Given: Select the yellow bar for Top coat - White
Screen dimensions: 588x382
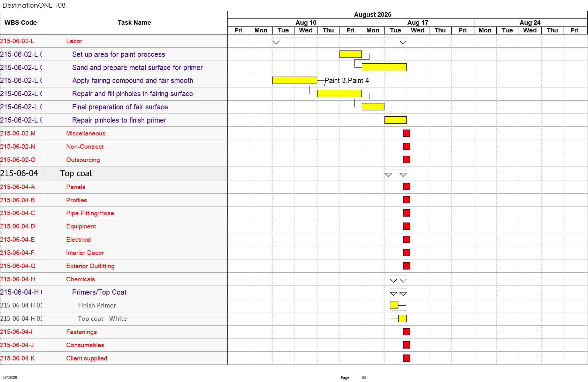Looking at the screenshot, I should click(x=403, y=319).
